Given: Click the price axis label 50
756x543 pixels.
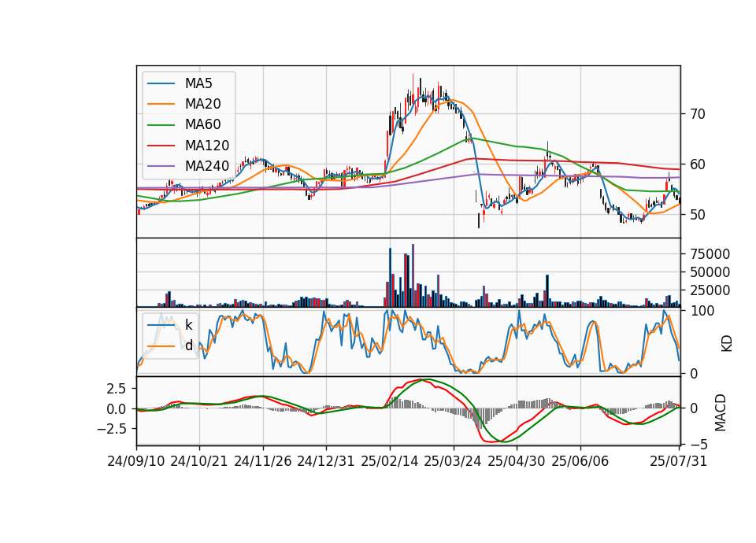Looking at the screenshot, I should click(698, 215).
